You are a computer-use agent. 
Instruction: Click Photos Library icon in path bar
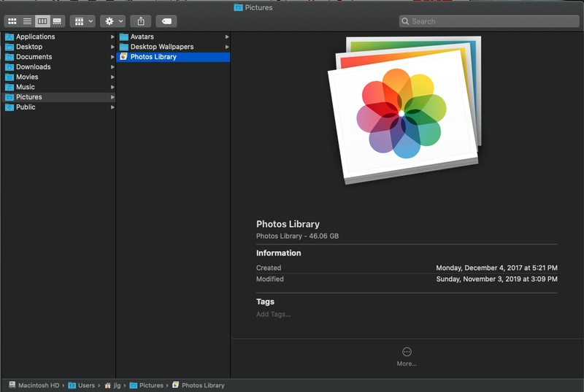click(175, 385)
